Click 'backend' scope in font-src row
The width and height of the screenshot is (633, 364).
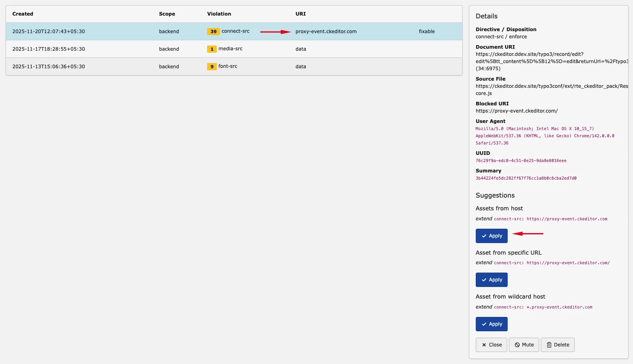[x=169, y=67]
